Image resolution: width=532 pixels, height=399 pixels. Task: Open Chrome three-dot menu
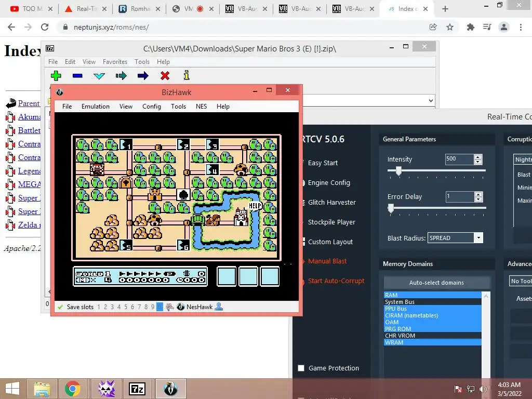pyautogui.click(x=521, y=27)
